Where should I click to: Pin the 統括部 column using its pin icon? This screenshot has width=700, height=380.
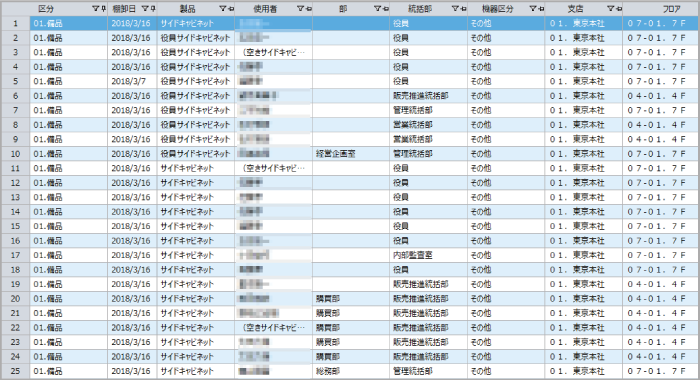pos(463,8)
